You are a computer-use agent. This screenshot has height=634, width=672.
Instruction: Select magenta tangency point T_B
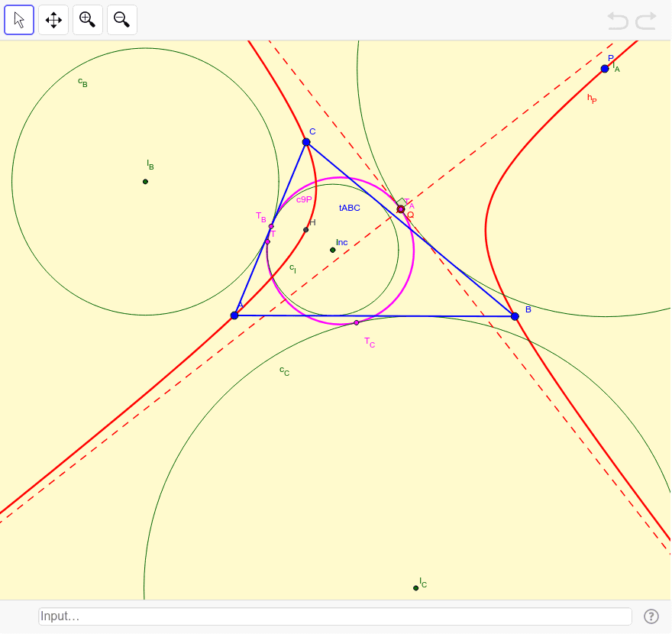tap(271, 226)
